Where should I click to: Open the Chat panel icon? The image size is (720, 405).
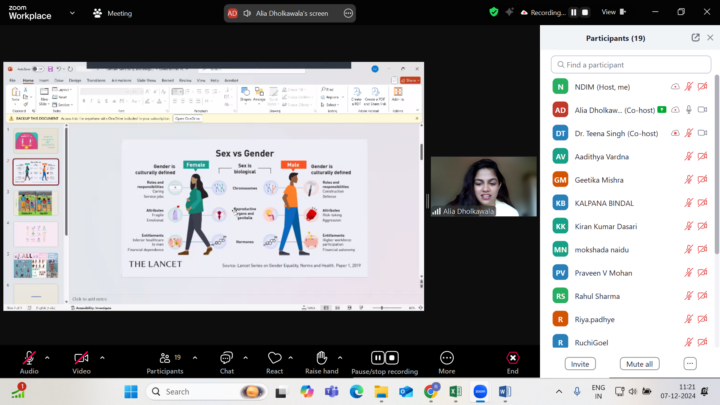[x=226, y=357]
